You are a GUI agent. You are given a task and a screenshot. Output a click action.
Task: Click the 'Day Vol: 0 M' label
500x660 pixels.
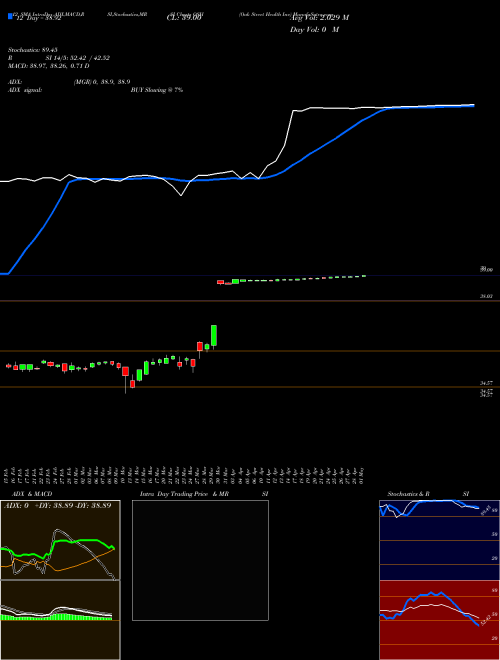pyautogui.click(x=314, y=30)
